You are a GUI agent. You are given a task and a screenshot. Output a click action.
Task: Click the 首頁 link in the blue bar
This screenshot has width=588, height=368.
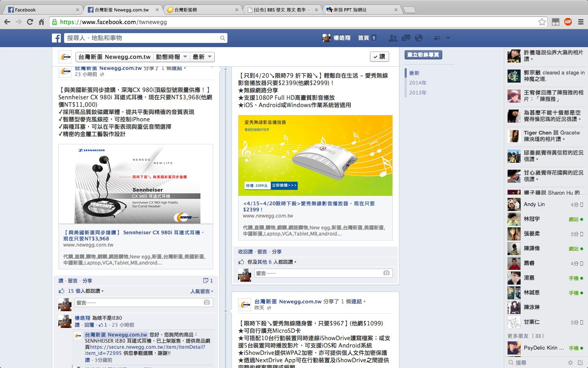click(x=363, y=38)
